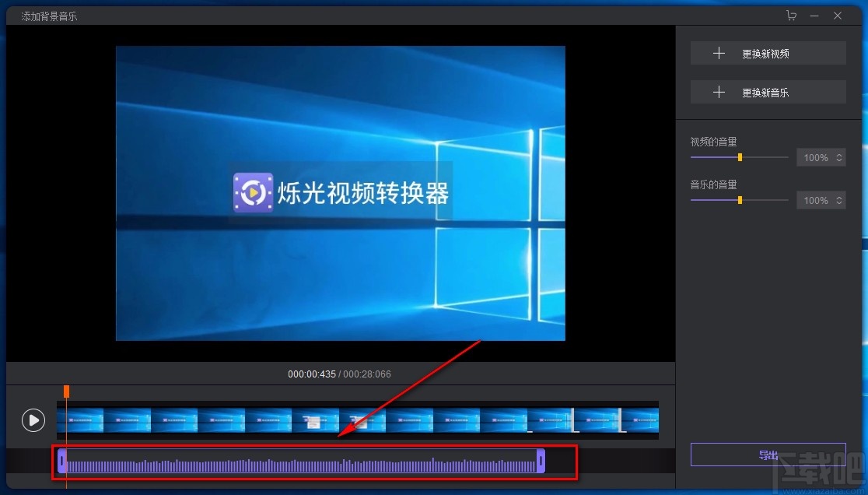This screenshot has height=495, width=868.
Task: Minimize the 添加背景音乐 window
Action: click(x=814, y=16)
